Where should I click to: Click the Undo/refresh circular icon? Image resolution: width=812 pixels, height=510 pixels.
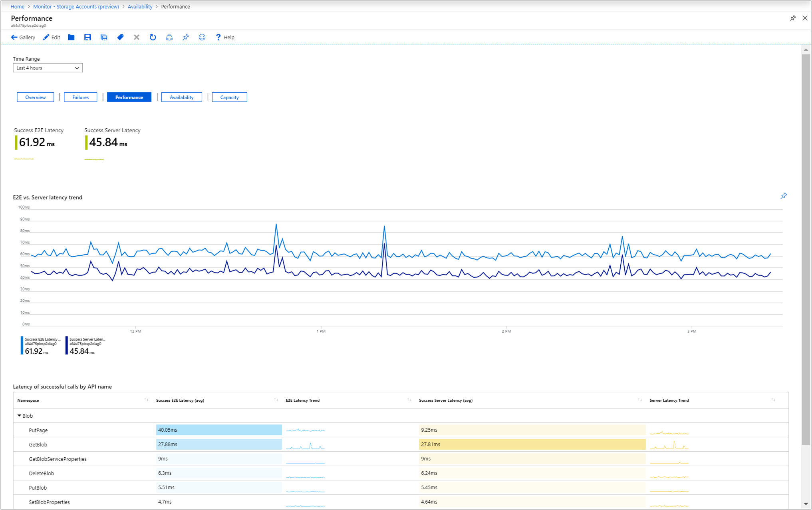pyautogui.click(x=151, y=37)
